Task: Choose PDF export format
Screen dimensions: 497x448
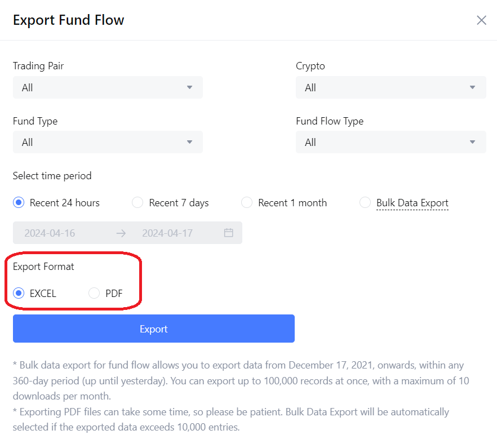Action: click(x=95, y=293)
